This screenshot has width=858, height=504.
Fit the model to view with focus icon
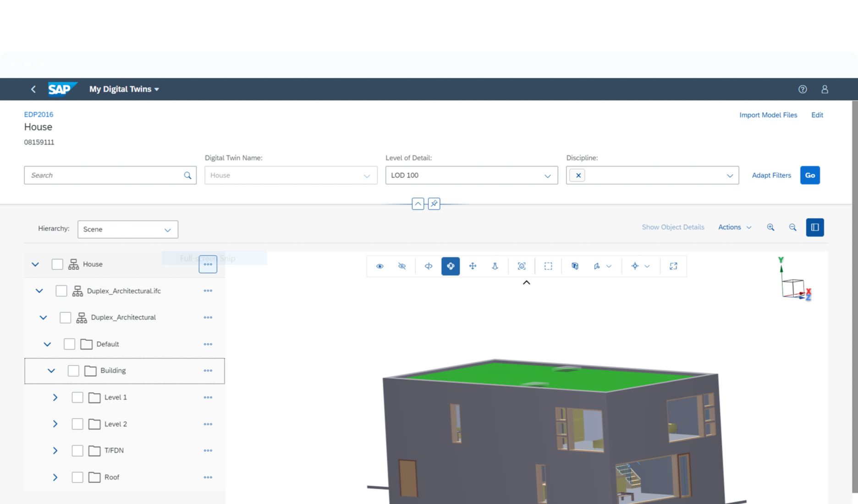(x=522, y=266)
